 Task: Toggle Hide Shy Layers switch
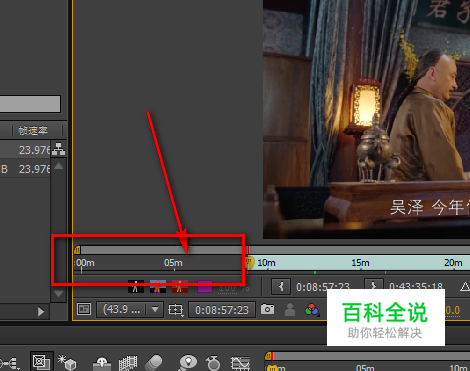tap(102, 363)
